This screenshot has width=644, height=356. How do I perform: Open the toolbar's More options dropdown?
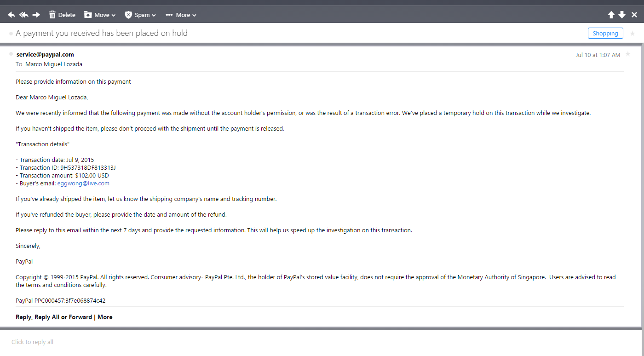click(x=181, y=15)
